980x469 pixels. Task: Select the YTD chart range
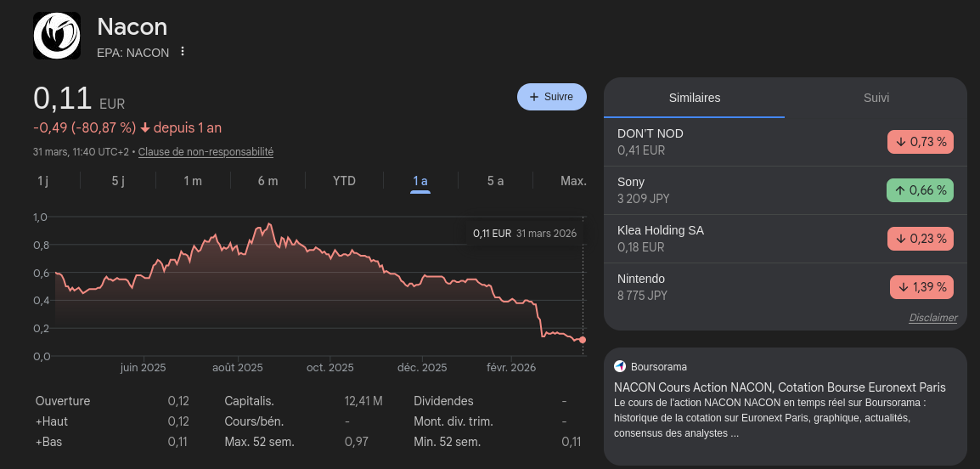click(x=344, y=181)
